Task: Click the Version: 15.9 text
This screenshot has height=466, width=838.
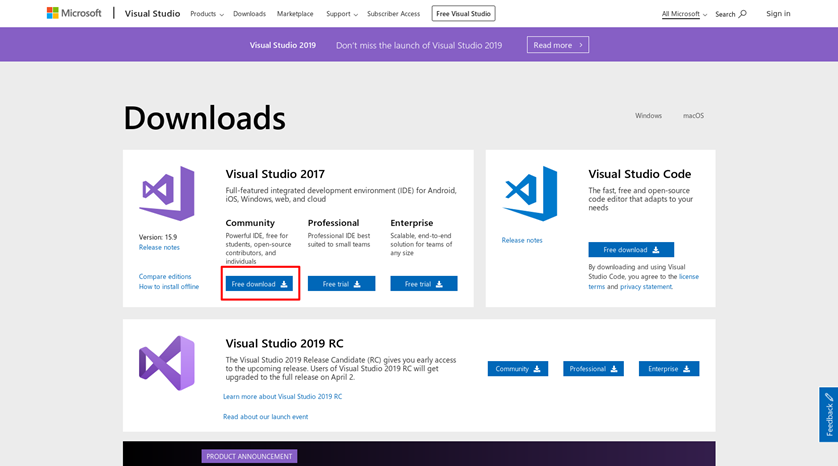Action: tap(158, 237)
